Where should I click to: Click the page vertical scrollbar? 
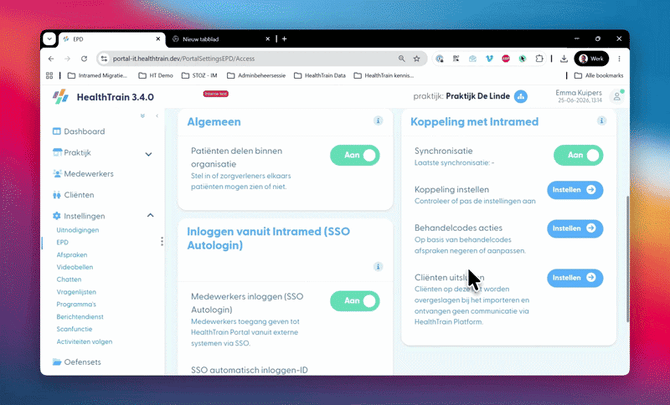pos(627,259)
